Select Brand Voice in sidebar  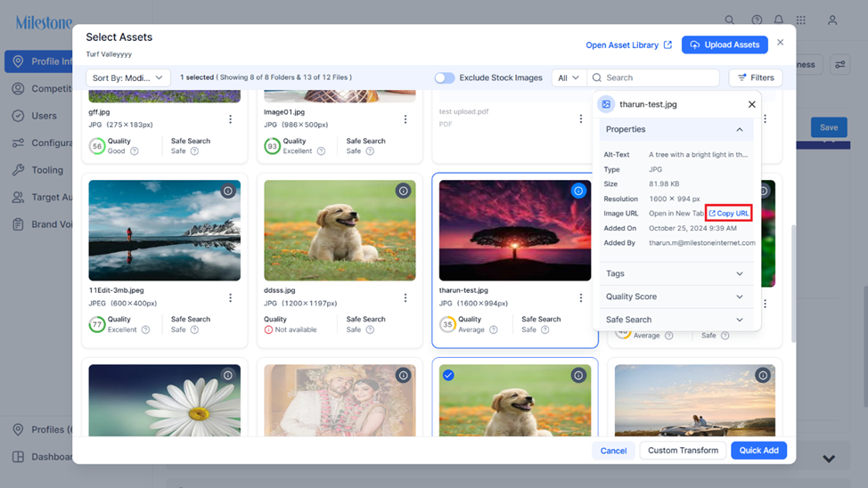coord(42,224)
